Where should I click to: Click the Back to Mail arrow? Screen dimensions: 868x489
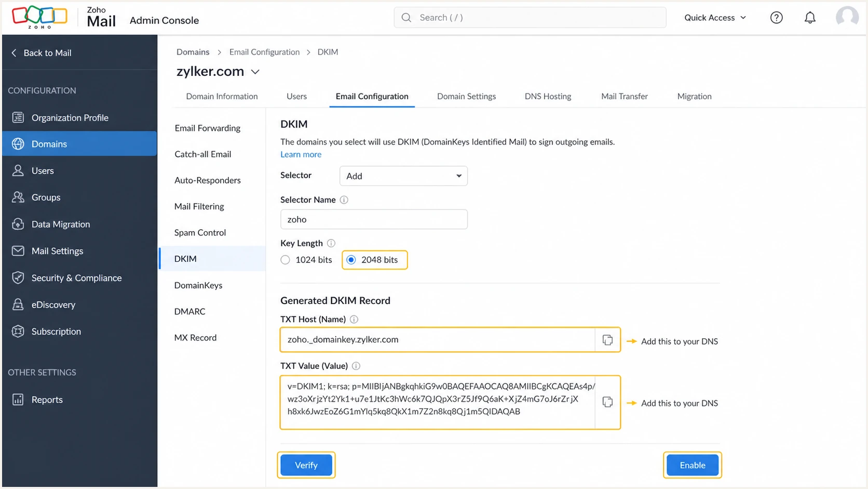point(14,52)
